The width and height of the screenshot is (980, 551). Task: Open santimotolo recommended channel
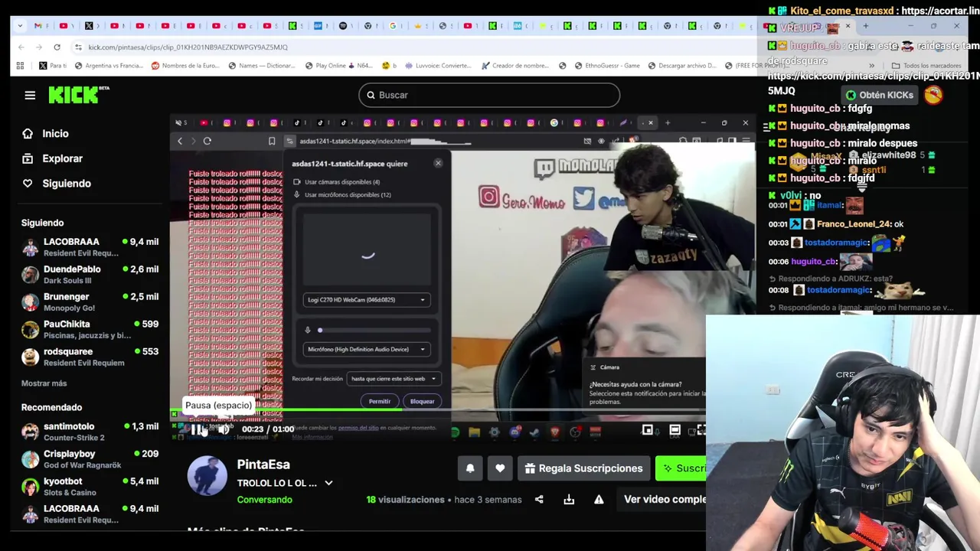coord(90,432)
